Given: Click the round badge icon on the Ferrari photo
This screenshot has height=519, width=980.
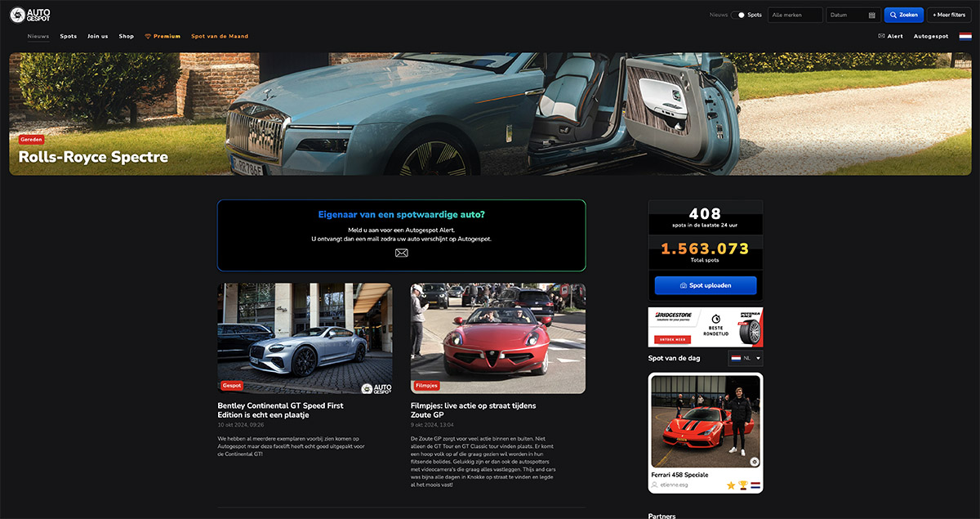Looking at the screenshot, I should [754, 462].
